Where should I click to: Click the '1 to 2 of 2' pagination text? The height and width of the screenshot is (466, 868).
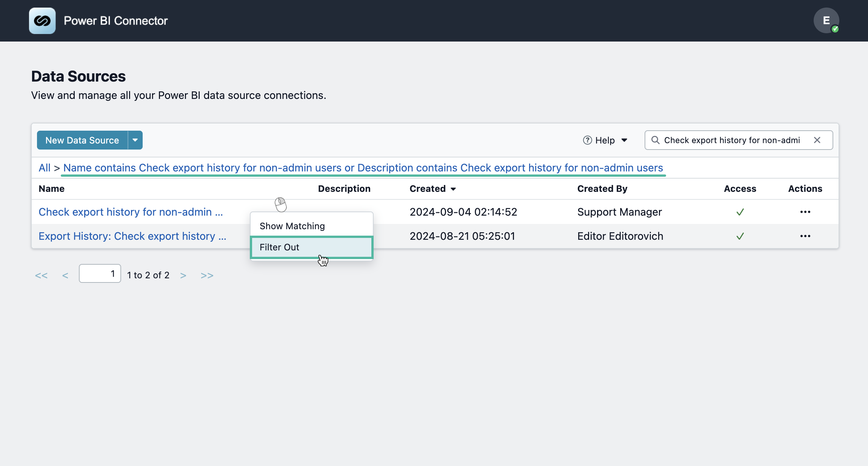tap(148, 275)
